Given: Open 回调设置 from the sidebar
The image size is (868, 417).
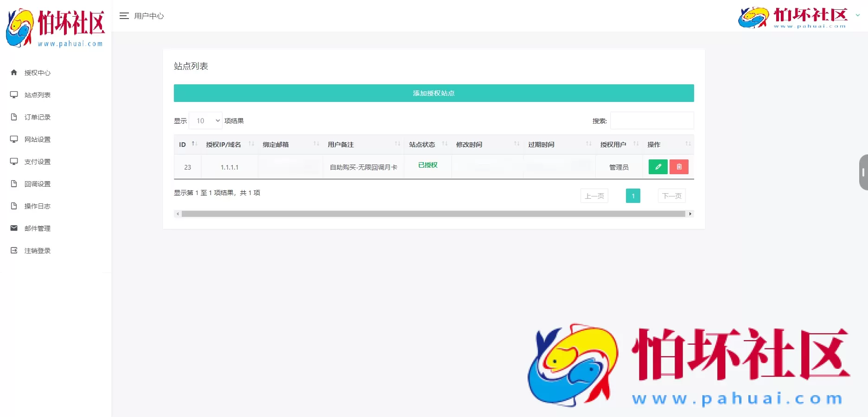Looking at the screenshot, I should click(38, 183).
